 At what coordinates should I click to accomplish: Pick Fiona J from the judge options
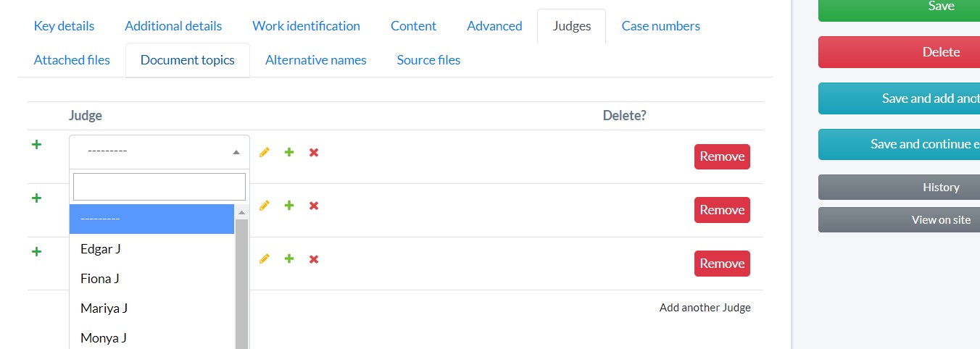click(100, 279)
